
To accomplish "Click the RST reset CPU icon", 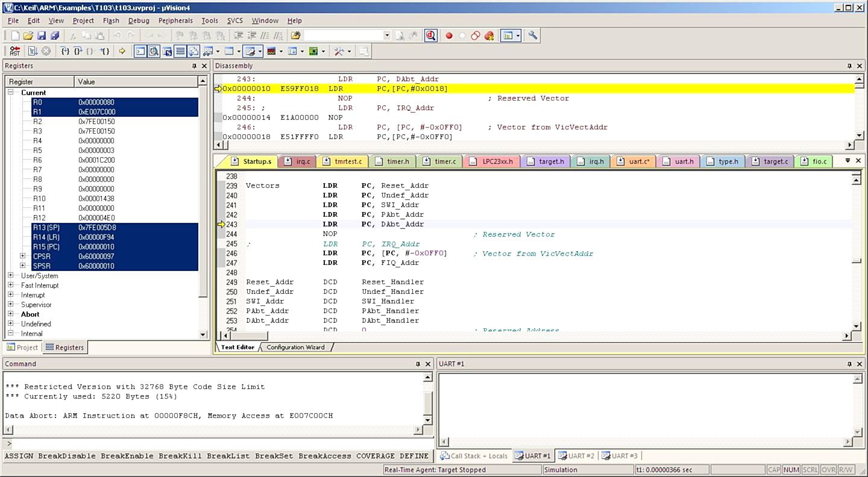I will click(x=14, y=51).
